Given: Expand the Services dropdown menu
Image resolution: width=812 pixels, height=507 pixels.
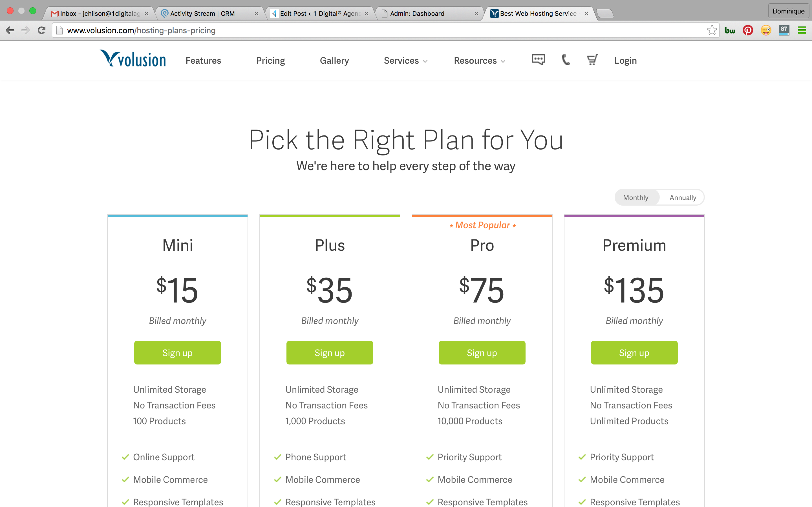Looking at the screenshot, I should (x=406, y=61).
